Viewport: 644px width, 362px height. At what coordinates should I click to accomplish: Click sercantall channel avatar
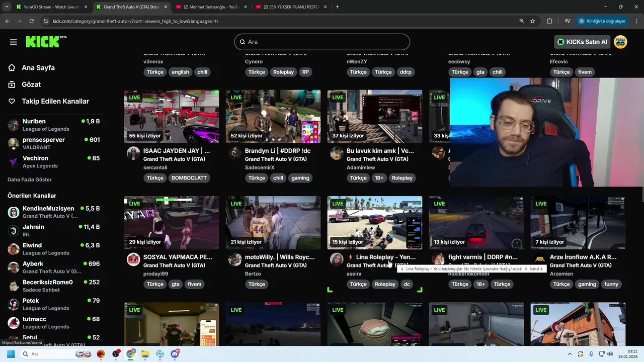point(133,153)
